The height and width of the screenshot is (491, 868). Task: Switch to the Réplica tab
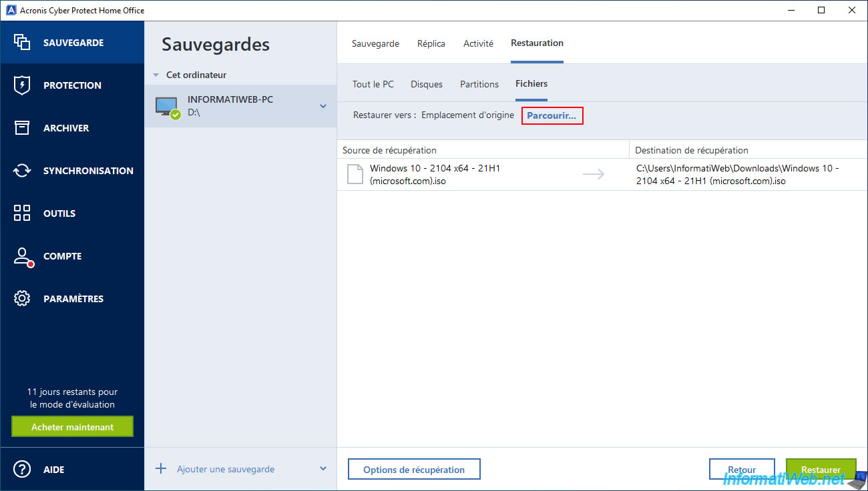coord(431,43)
